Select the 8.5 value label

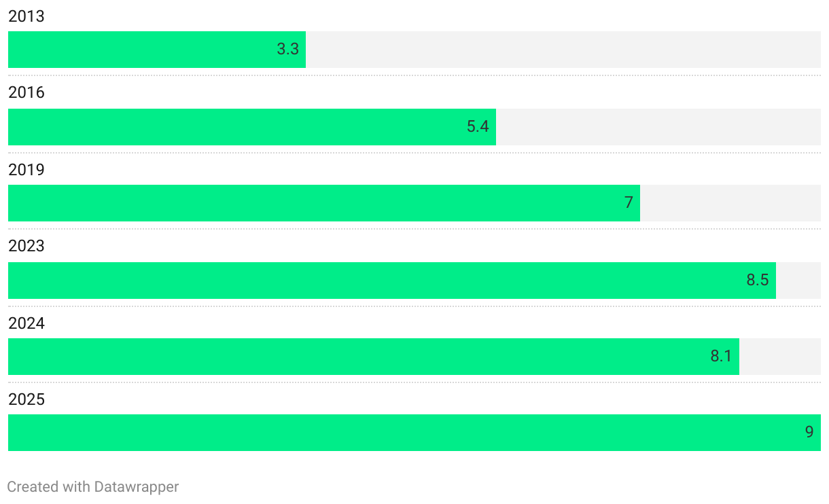pyautogui.click(x=758, y=280)
